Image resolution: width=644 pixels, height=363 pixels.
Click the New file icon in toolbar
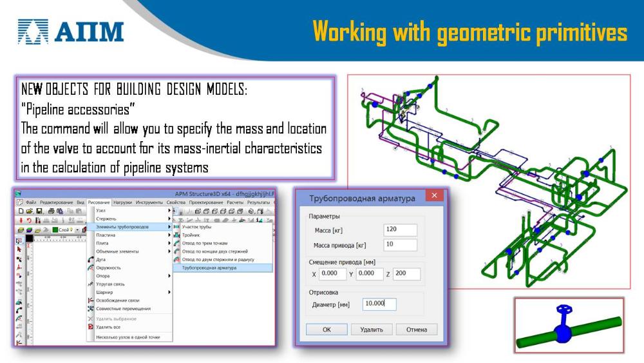pyautogui.click(x=21, y=211)
